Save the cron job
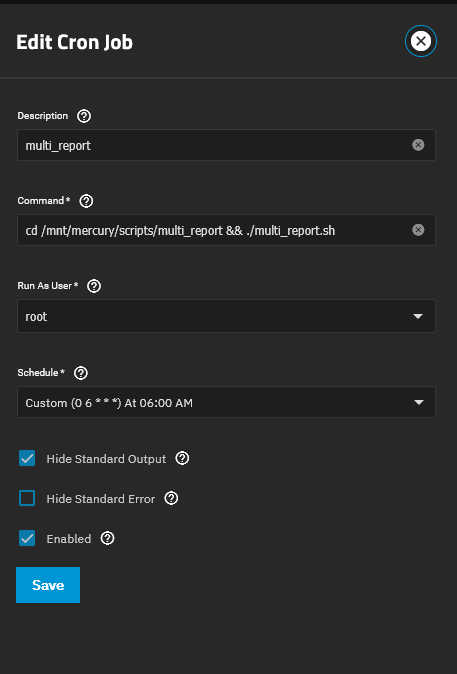This screenshot has height=674, width=457. point(48,585)
